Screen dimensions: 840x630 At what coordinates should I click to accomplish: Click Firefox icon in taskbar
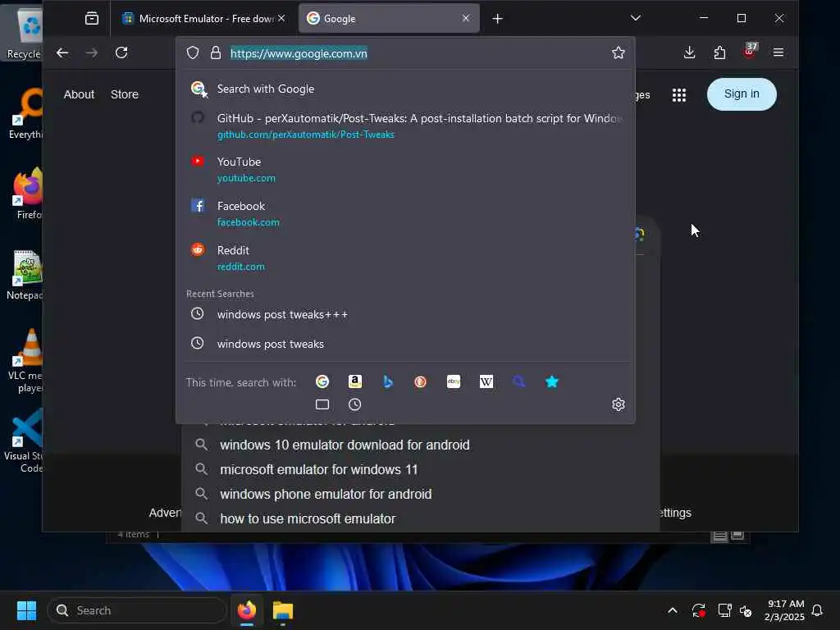coord(247,610)
